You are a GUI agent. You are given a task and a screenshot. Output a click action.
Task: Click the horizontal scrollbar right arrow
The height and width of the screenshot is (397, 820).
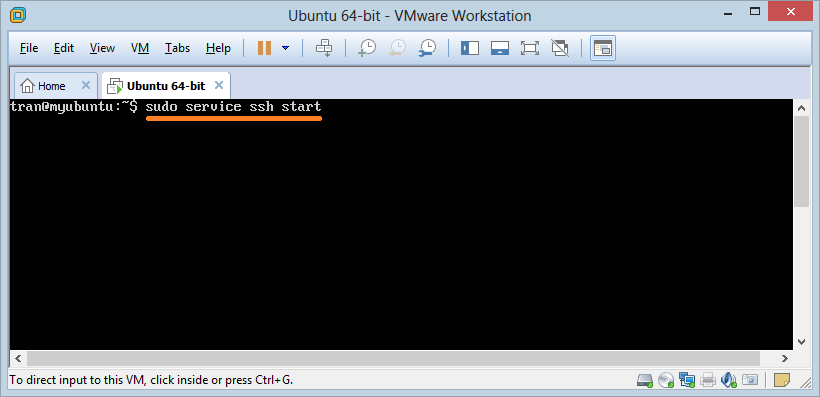(784, 358)
